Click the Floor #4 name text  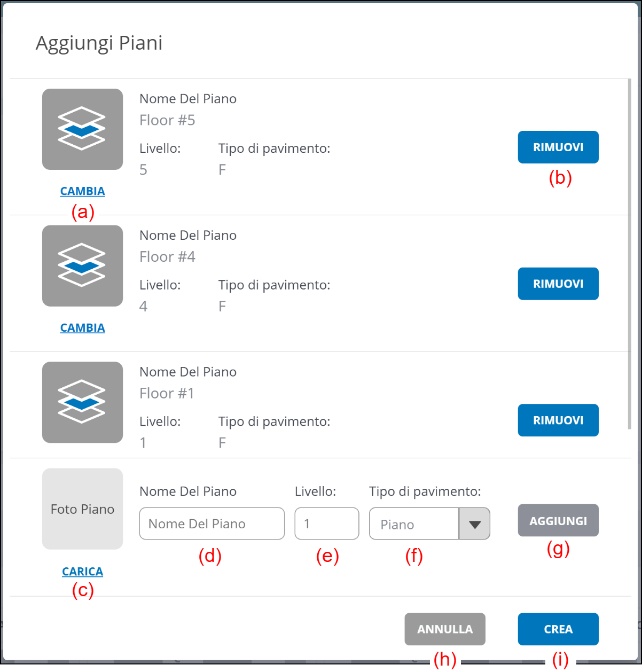coord(167,257)
